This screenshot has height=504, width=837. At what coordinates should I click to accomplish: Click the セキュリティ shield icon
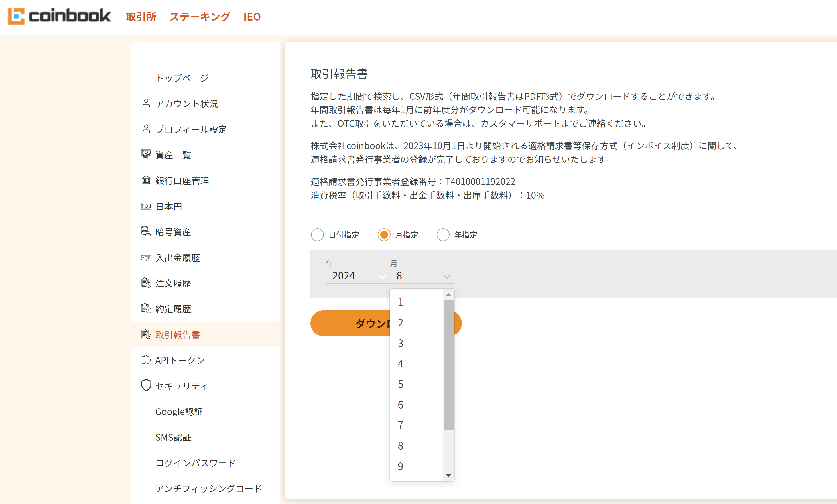[x=146, y=385]
